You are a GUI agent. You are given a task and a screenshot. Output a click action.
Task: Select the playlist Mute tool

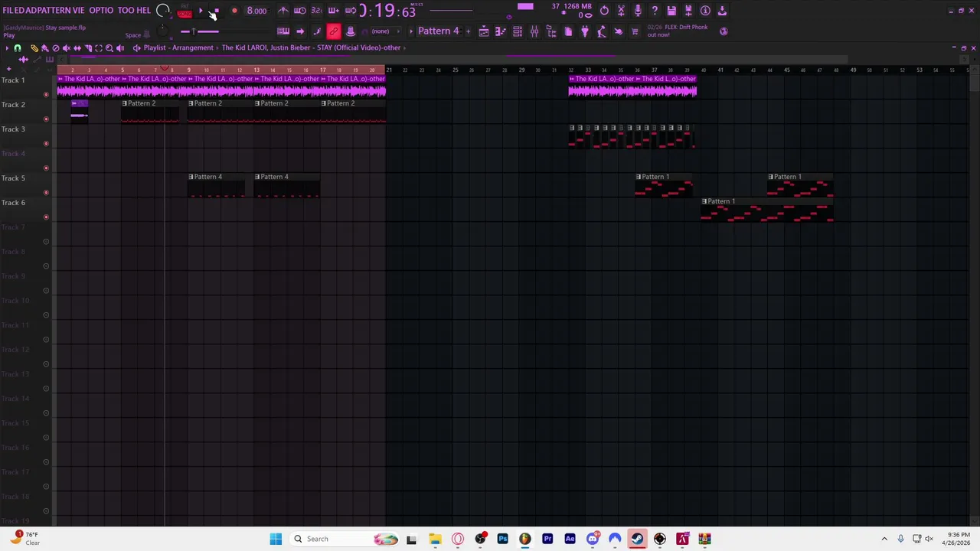[x=66, y=47]
